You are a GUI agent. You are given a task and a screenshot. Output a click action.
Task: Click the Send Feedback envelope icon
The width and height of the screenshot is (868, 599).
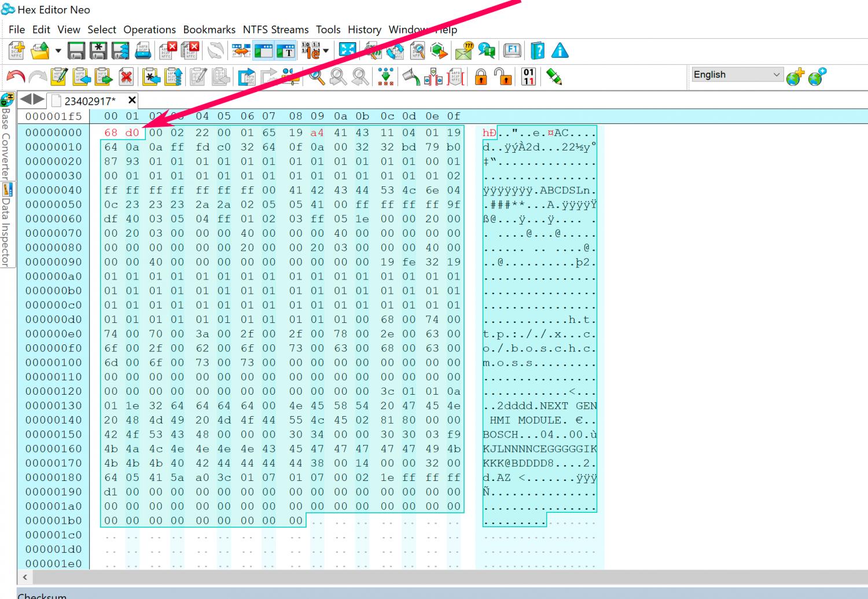pos(464,51)
